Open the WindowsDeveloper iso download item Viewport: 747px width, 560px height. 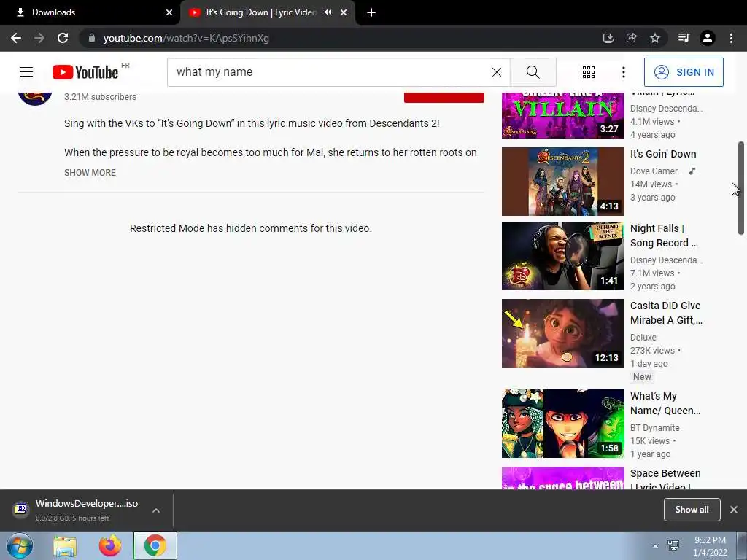[x=76, y=510]
